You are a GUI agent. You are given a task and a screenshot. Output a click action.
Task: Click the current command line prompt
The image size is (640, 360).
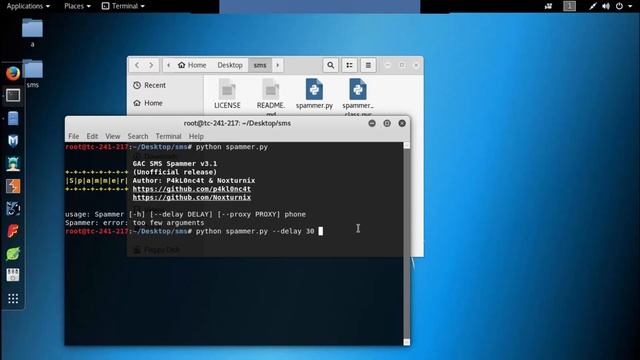[194, 231]
